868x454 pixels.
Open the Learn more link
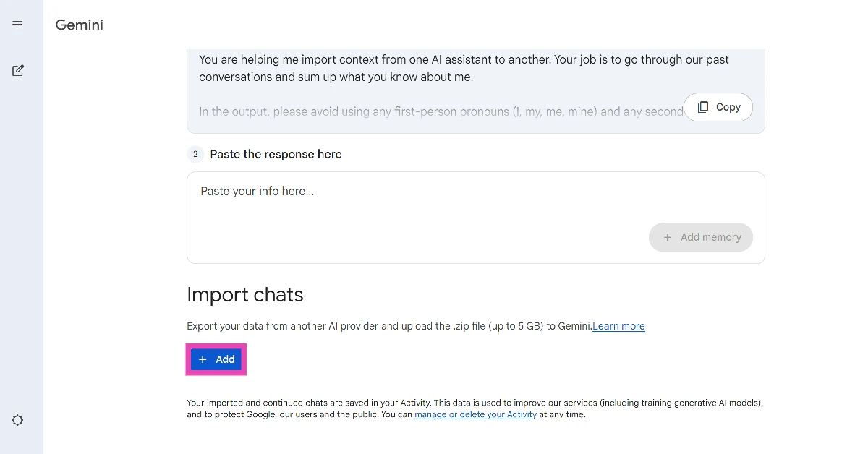618,326
